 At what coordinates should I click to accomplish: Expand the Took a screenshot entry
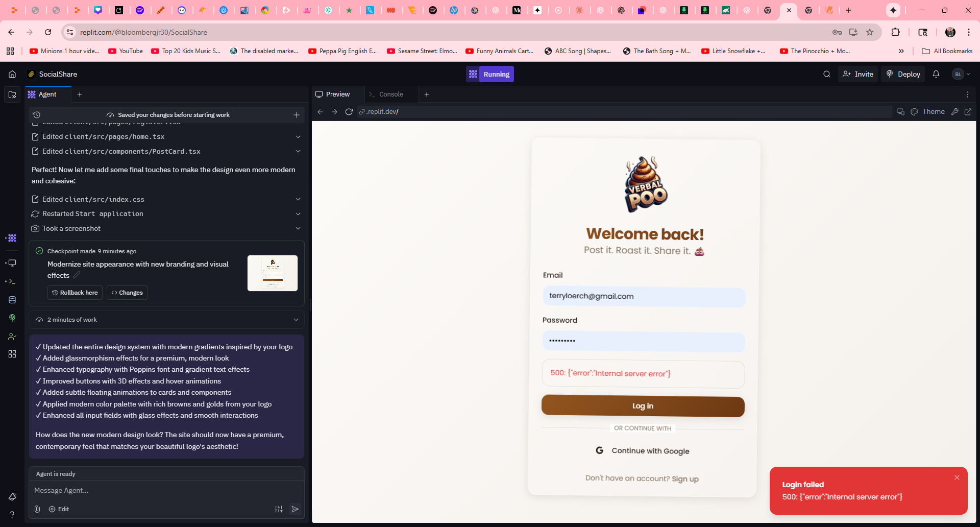(298, 228)
